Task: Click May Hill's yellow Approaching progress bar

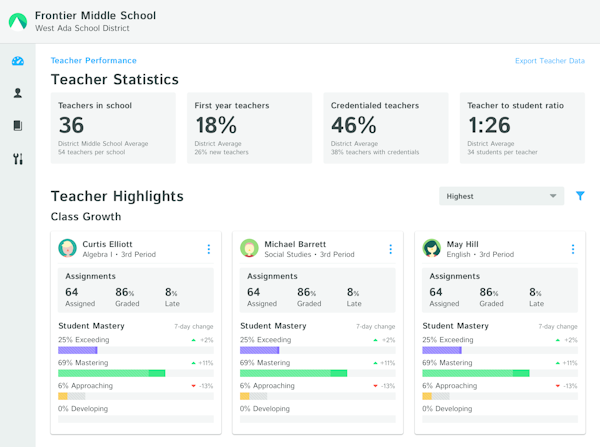Action: coord(427,396)
